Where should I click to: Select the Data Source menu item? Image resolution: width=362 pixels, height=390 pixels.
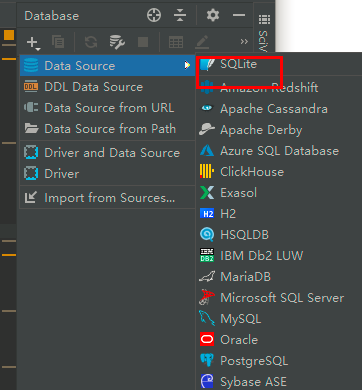click(108, 65)
